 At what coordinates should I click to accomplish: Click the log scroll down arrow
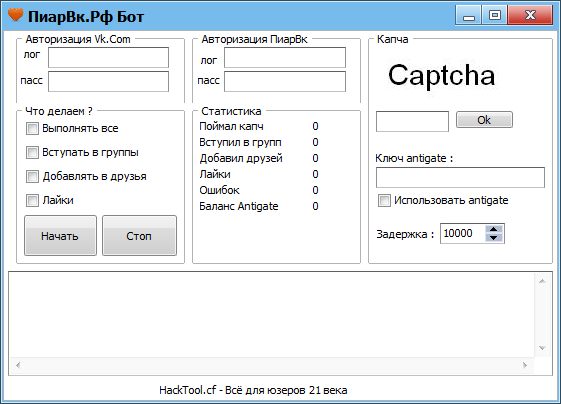[x=542, y=348]
